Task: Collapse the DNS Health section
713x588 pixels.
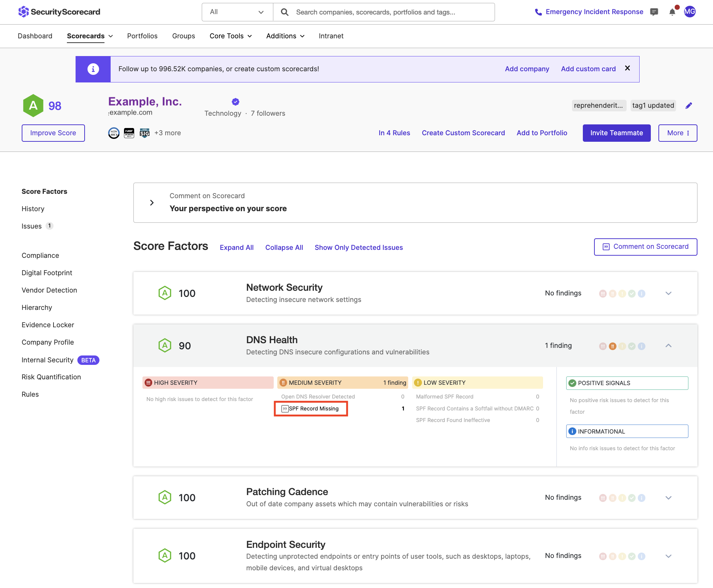Action: tap(669, 345)
